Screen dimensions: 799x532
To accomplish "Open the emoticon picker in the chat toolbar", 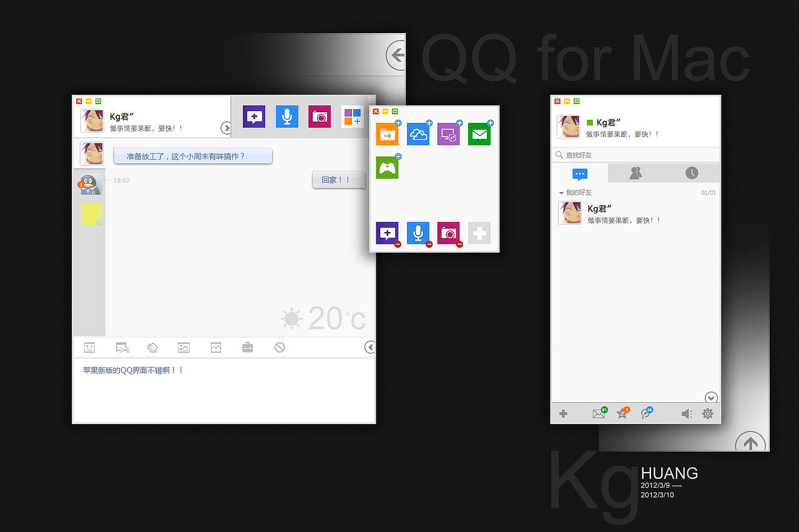I will [89, 347].
